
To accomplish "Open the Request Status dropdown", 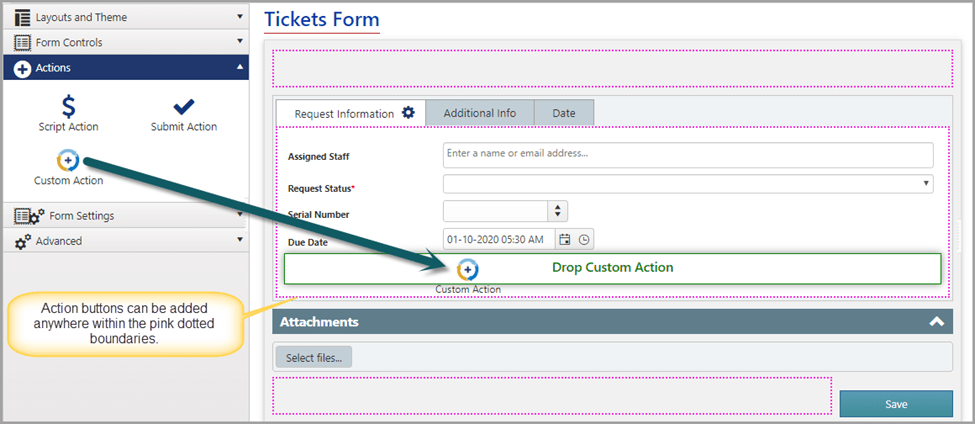I will 688,183.
